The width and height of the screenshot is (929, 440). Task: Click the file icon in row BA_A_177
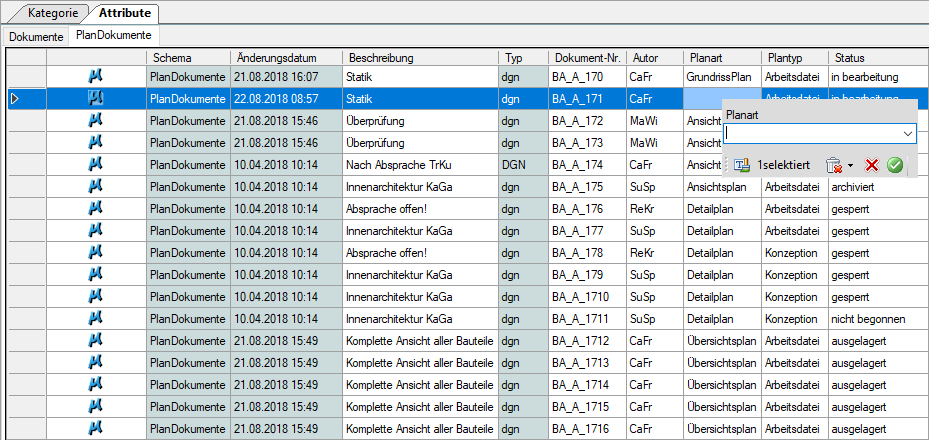tap(96, 231)
